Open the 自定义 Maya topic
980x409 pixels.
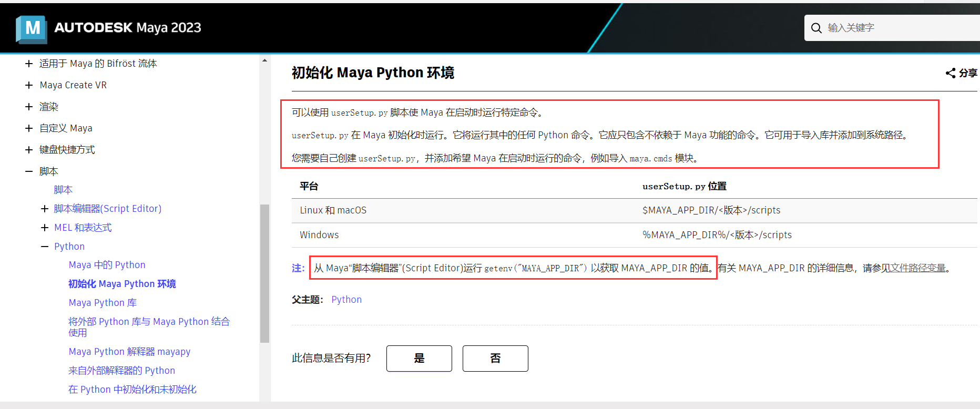click(66, 128)
